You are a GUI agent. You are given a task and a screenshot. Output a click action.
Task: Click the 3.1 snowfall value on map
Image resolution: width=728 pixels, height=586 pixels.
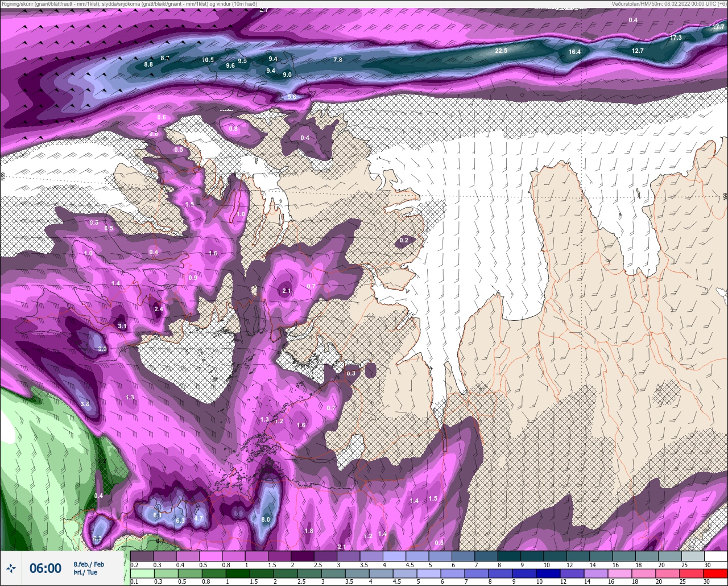[x=122, y=326]
